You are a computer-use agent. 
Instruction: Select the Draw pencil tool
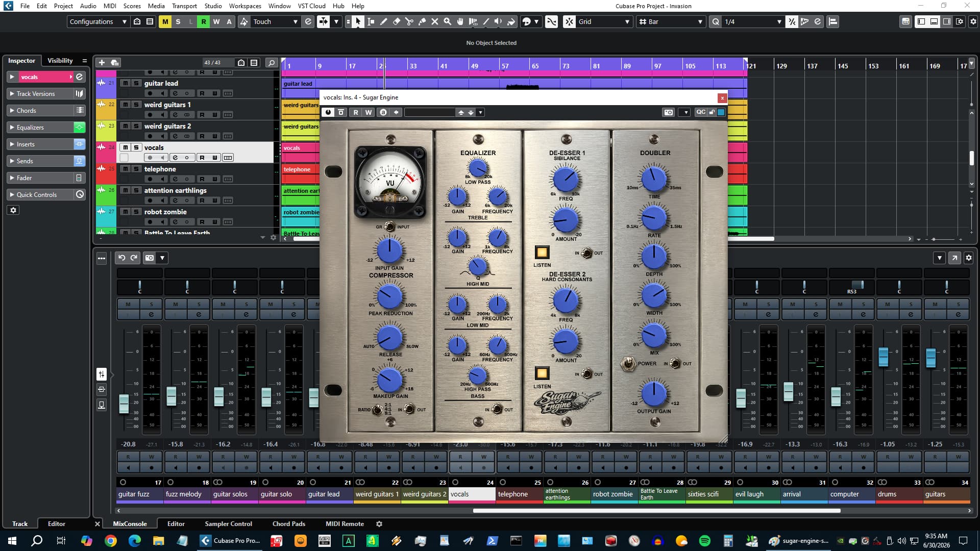(x=383, y=21)
